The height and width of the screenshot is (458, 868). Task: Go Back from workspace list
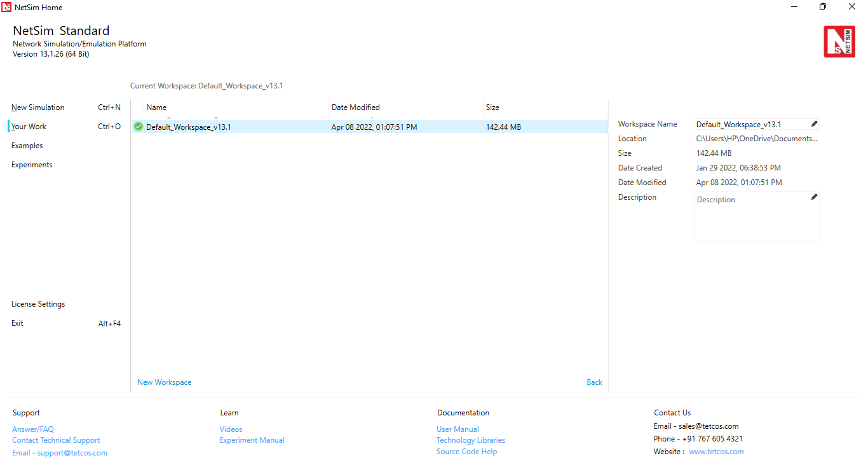[x=595, y=382]
